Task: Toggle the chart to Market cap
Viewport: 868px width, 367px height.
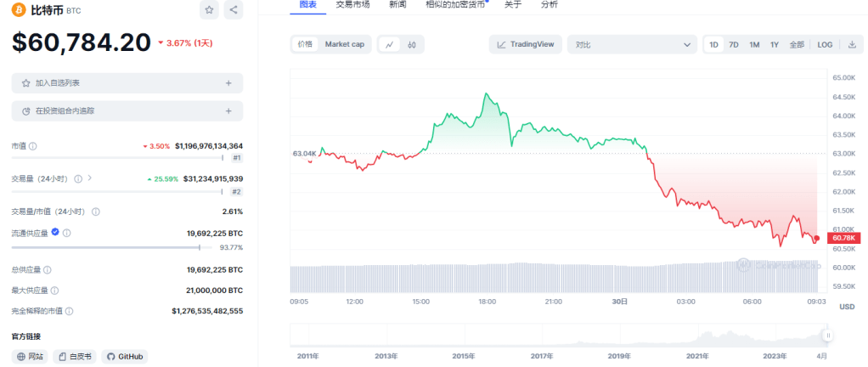Action: (344, 44)
